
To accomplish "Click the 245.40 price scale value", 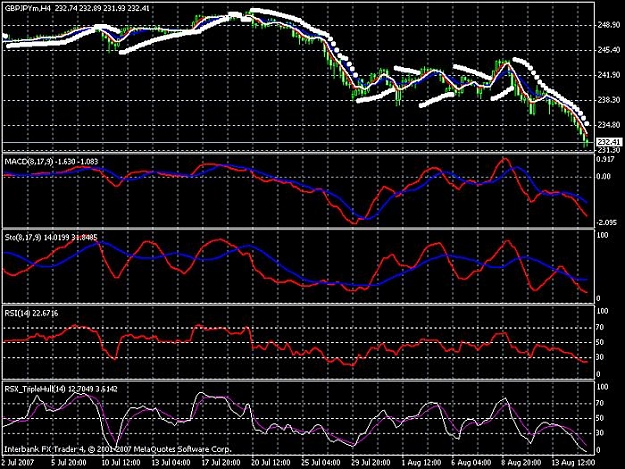I will click(609, 50).
